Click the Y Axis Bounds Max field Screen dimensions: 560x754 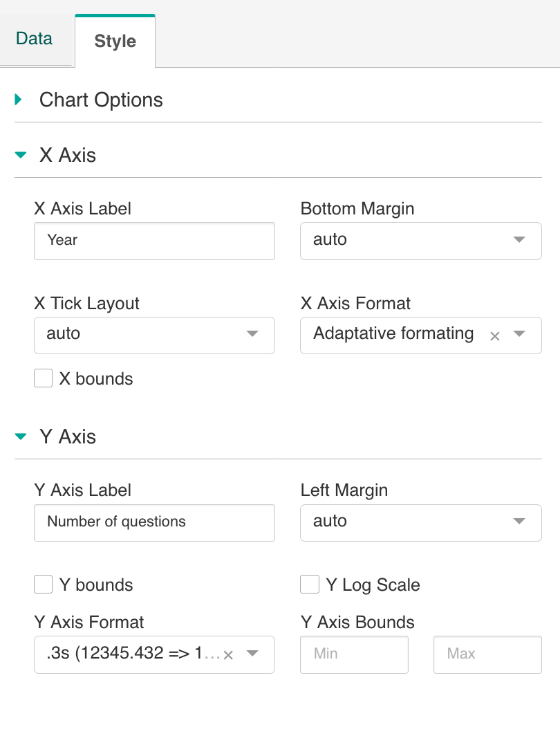click(487, 654)
